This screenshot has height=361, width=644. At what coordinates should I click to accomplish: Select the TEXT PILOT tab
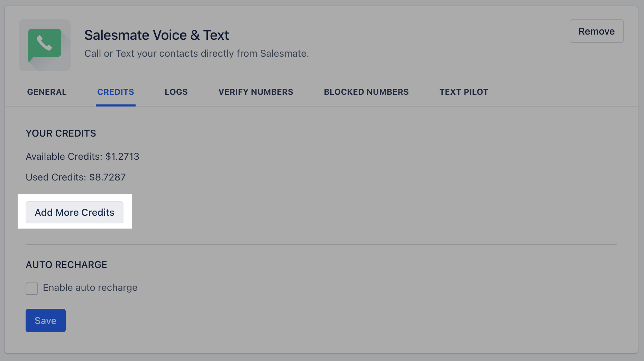click(464, 92)
